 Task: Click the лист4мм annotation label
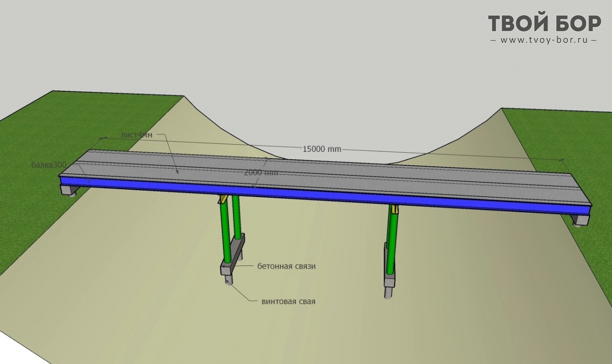point(136,136)
